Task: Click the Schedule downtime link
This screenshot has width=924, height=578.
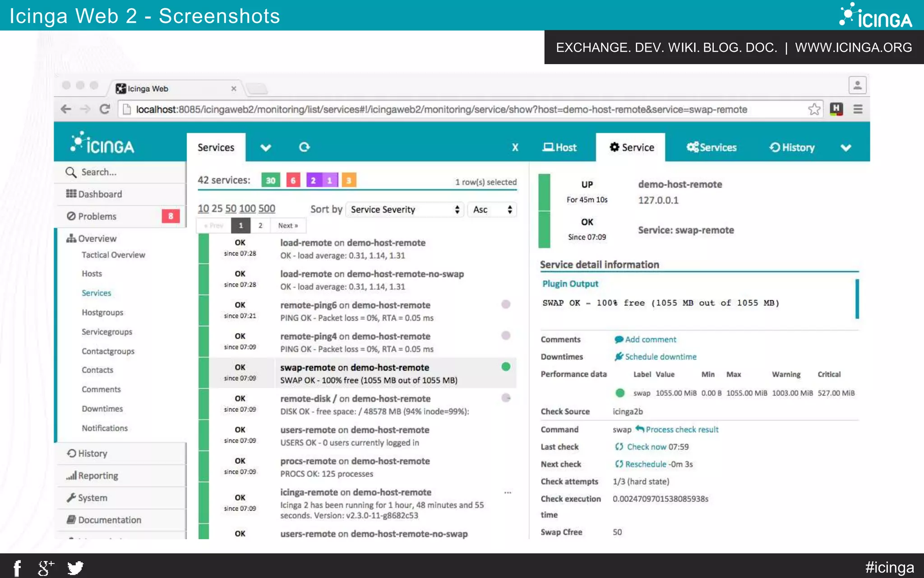Action: 661,357
